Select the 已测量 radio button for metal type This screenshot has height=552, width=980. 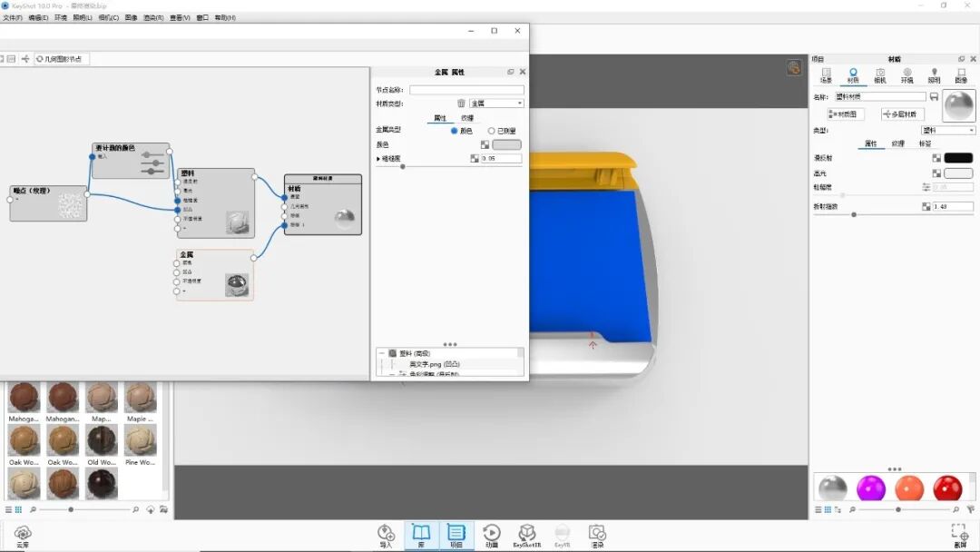coord(493,131)
